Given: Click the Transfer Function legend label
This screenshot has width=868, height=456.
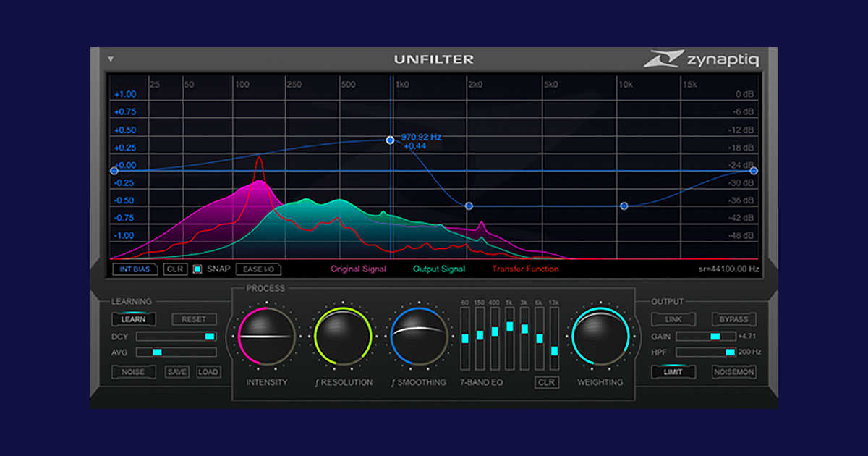Looking at the screenshot, I should [x=525, y=269].
